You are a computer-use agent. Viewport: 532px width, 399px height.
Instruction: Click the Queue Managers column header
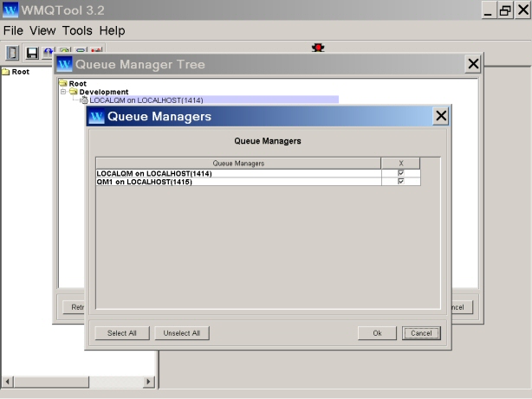238,164
